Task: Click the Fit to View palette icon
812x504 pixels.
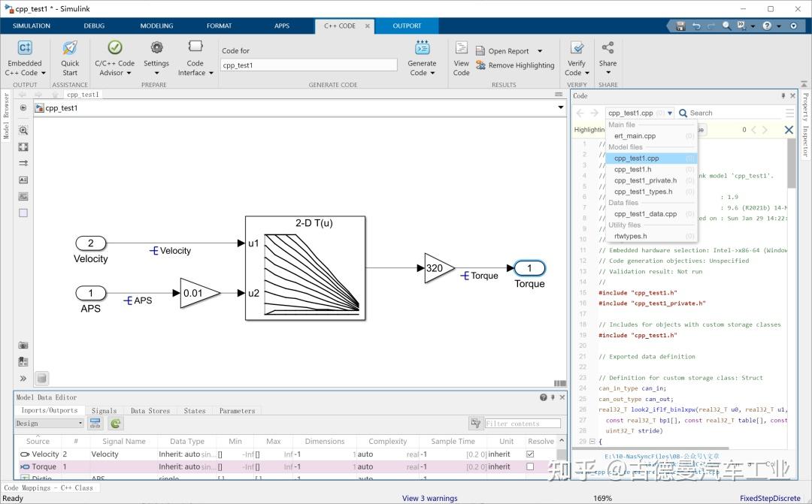Action: click(23, 147)
